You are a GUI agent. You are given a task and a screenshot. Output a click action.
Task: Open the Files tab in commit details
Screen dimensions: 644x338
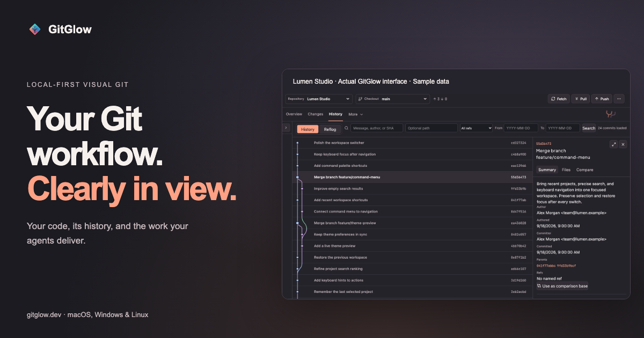tap(566, 170)
